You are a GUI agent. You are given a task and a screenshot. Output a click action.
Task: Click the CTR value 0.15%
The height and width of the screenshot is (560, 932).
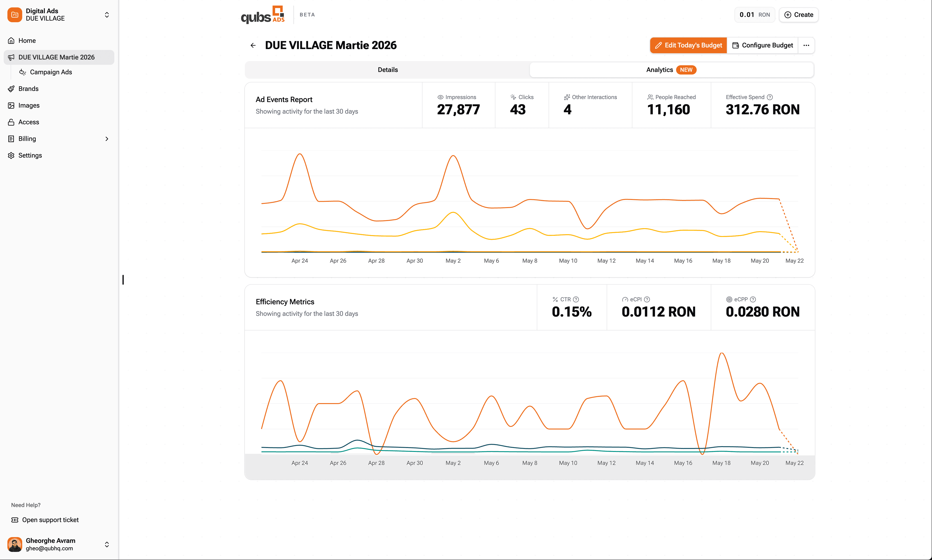(572, 312)
